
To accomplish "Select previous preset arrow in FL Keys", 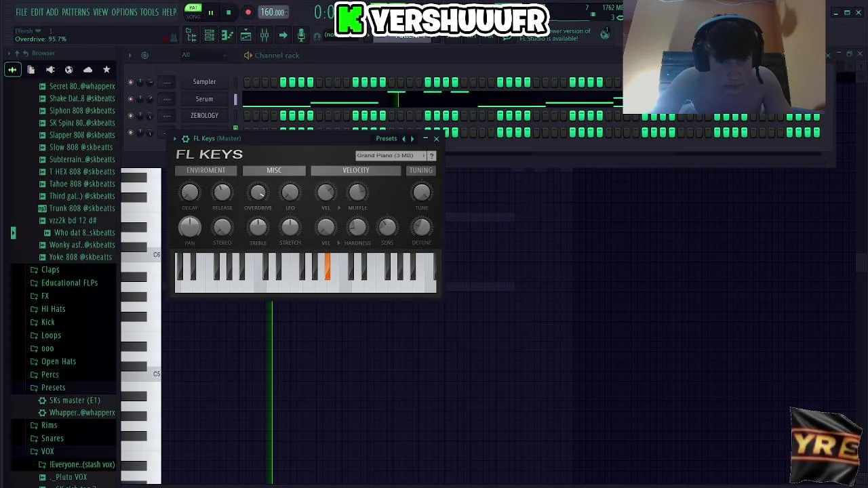I will pos(403,138).
